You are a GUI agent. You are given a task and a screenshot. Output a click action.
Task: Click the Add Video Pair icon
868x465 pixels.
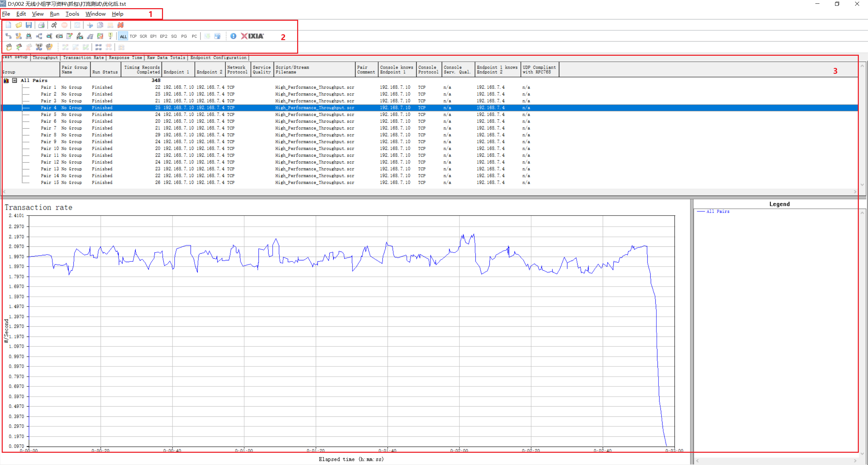pyautogui.click(x=29, y=36)
